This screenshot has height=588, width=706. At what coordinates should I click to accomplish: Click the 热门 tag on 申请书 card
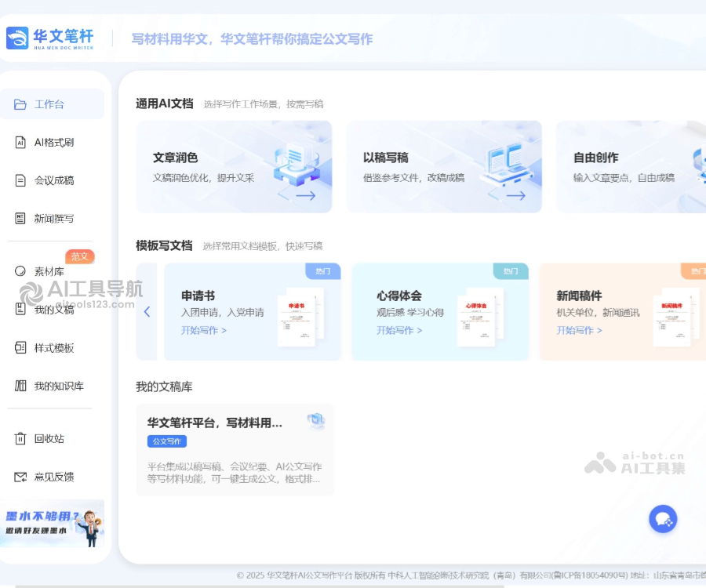pyautogui.click(x=323, y=270)
